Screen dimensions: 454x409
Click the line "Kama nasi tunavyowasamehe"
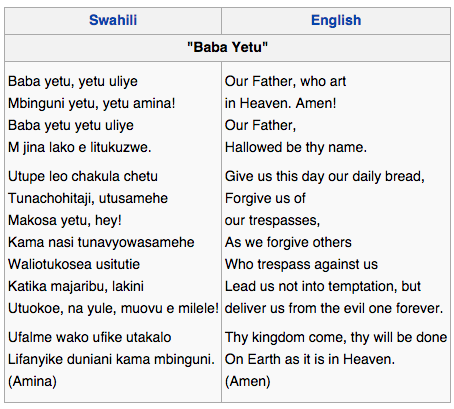101,242
